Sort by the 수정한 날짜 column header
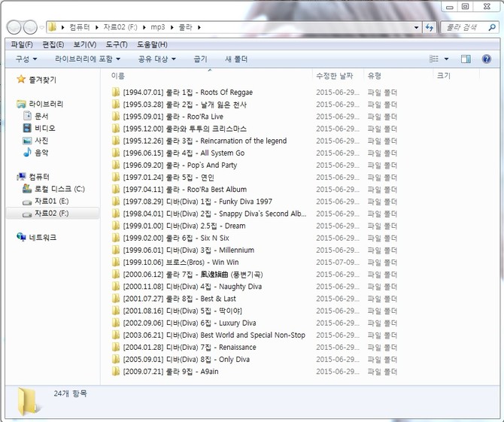 click(334, 75)
